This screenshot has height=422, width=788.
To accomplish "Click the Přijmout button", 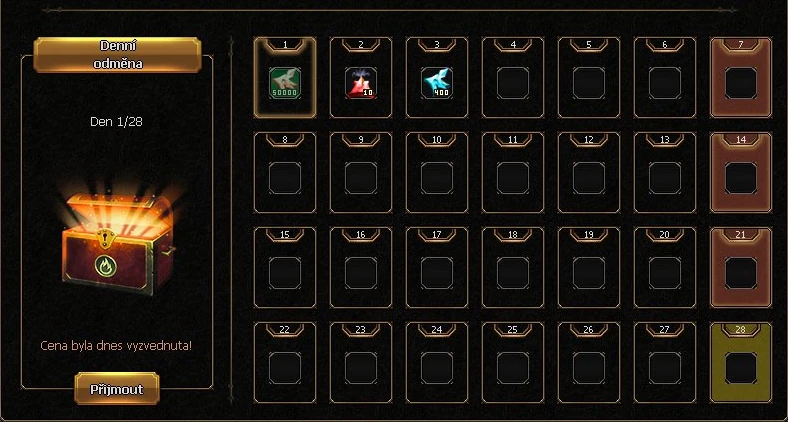I will [x=117, y=389].
